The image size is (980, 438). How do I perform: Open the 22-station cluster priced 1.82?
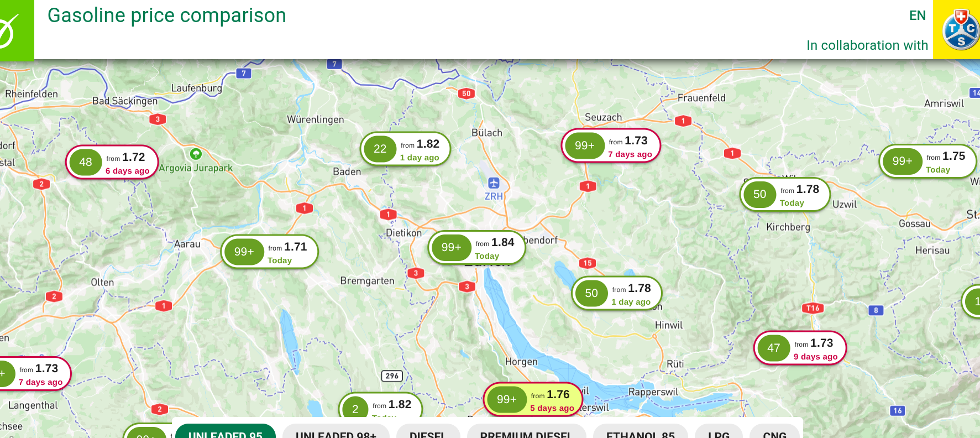click(x=406, y=149)
